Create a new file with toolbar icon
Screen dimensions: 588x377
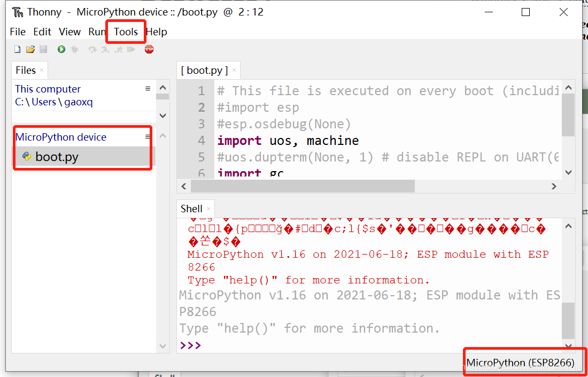17,49
